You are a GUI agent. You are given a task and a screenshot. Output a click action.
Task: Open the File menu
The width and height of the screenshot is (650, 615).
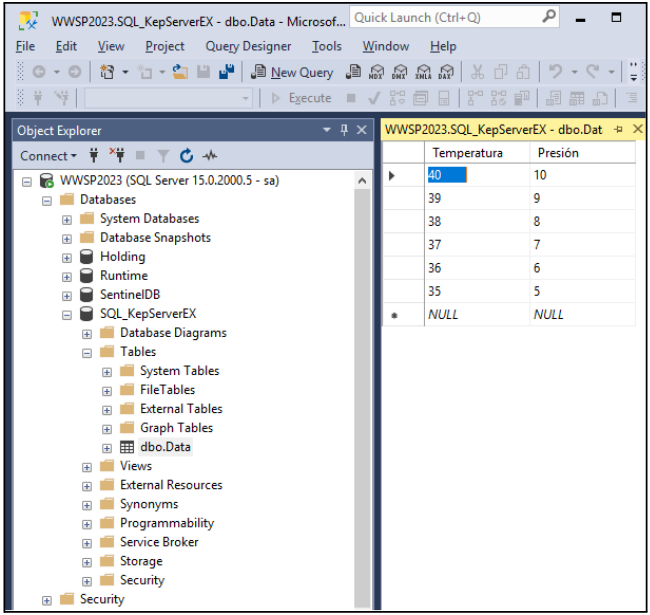25,46
